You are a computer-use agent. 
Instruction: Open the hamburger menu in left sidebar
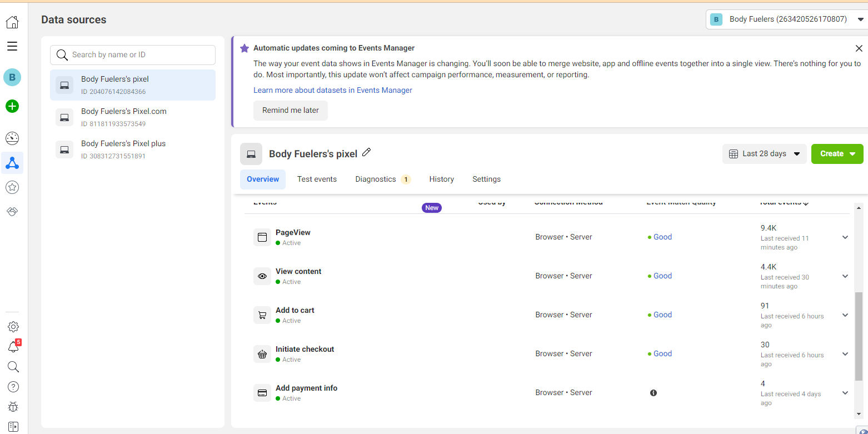coord(12,46)
